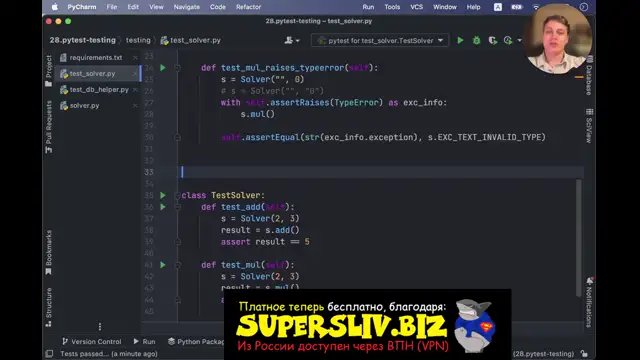
Task: Open the SciView tool window
Action: point(589,126)
